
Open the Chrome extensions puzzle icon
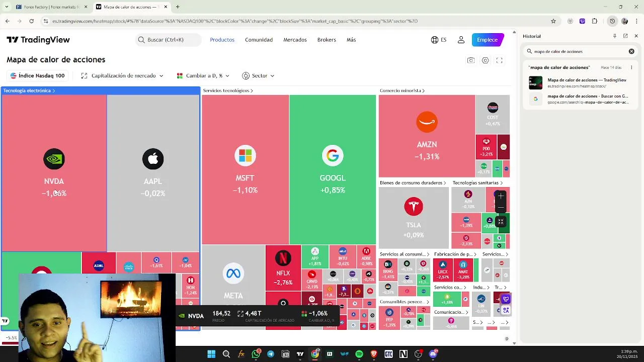point(595,21)
